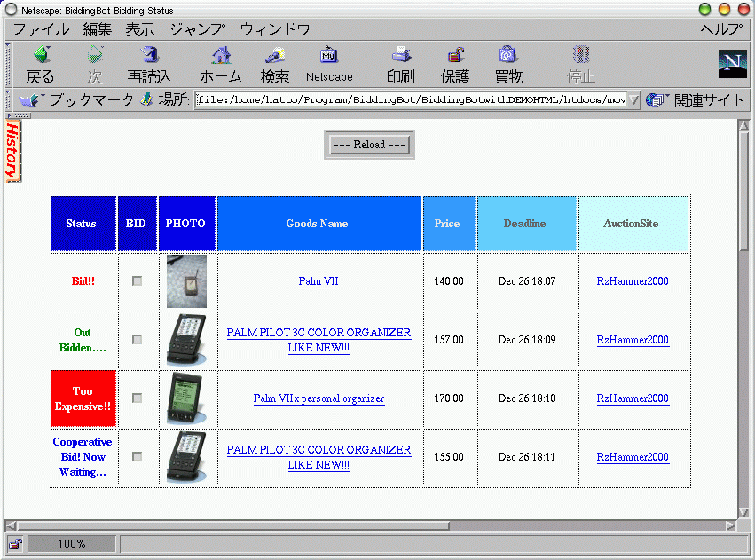Click the location (場所) page proxy icon

146,99
